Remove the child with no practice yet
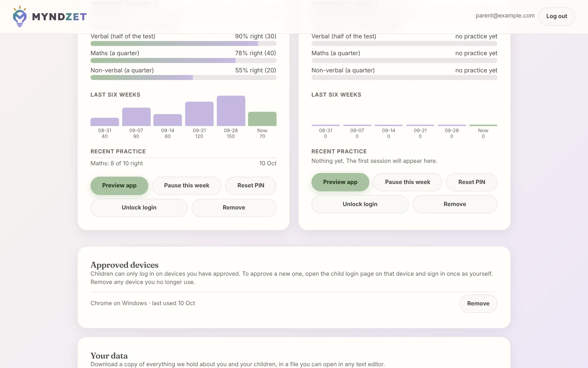Screen dimensions: 588x368 (x=455, y=204)
